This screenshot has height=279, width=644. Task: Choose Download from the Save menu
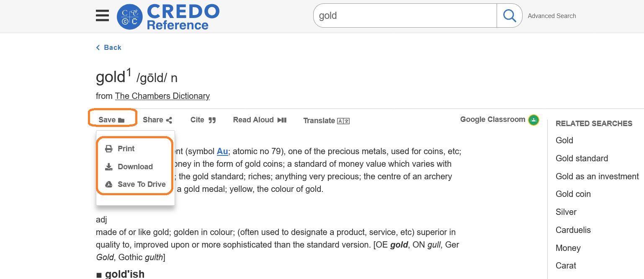pyautogui.click(x=135, y=167)
